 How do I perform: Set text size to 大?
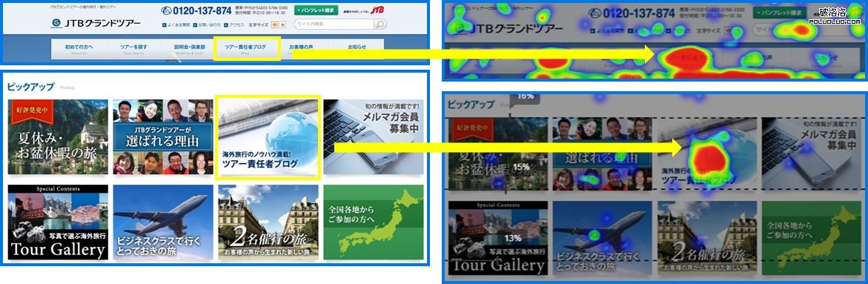click(283, 25)
